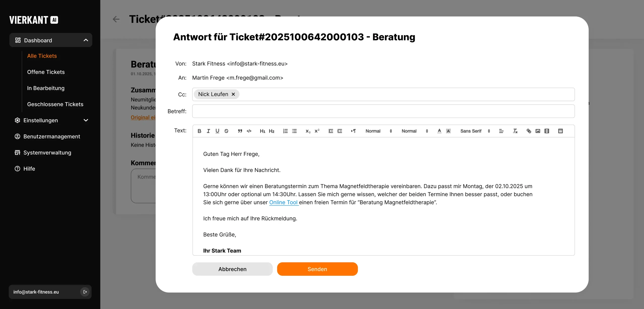
Task: Insert a hyperlink using the link icon
Action: click(x=529, y=131)
